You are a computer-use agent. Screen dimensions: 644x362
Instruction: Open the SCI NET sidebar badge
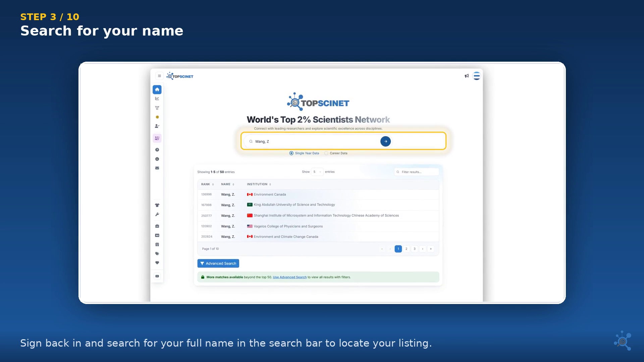coord(157,138)
